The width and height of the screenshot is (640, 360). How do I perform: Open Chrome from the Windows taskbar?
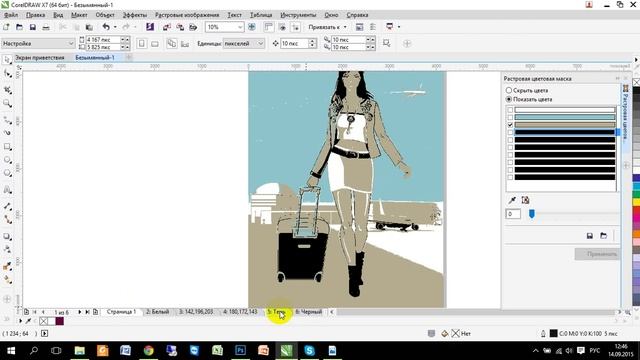pyautogui.click(x=149, y=350)
